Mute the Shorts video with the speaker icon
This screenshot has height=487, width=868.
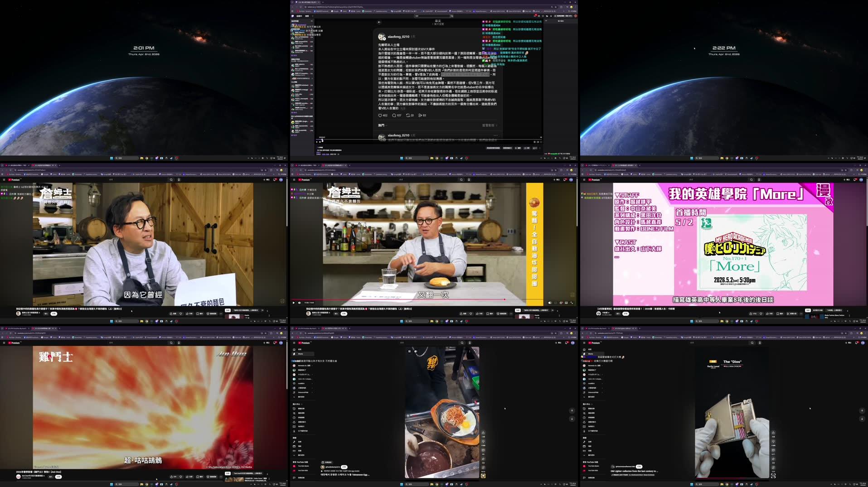tap(416, 351)
